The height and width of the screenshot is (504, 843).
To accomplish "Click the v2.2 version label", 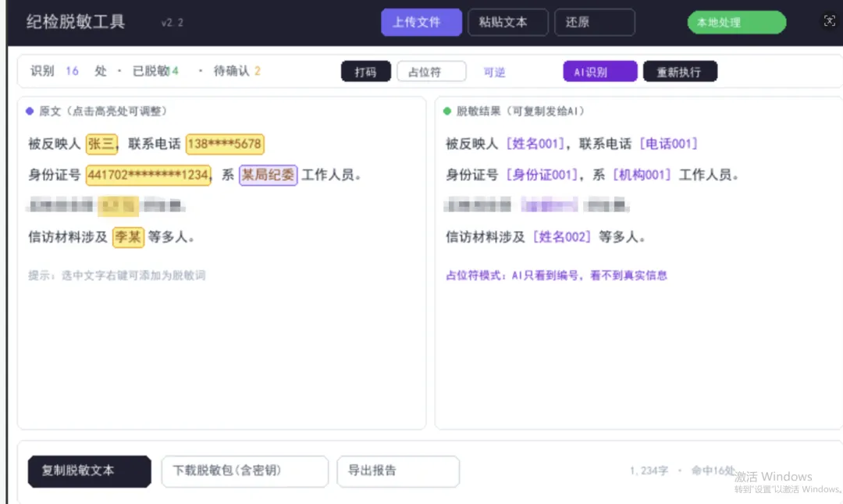I will pyautogui.click(x=172, y=23).
